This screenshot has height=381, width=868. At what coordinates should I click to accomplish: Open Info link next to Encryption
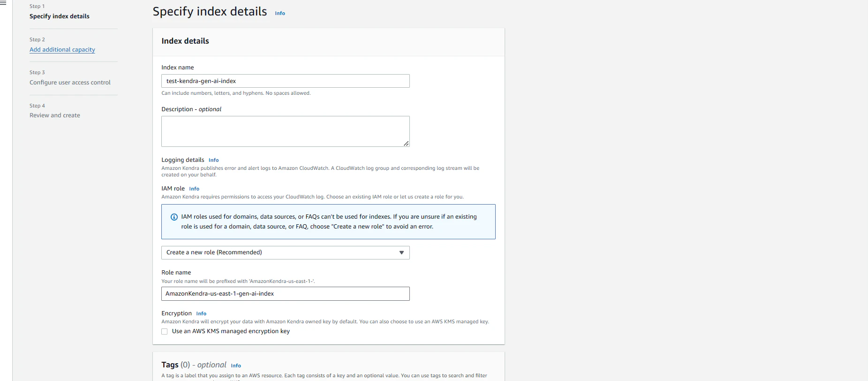point(201,313)
